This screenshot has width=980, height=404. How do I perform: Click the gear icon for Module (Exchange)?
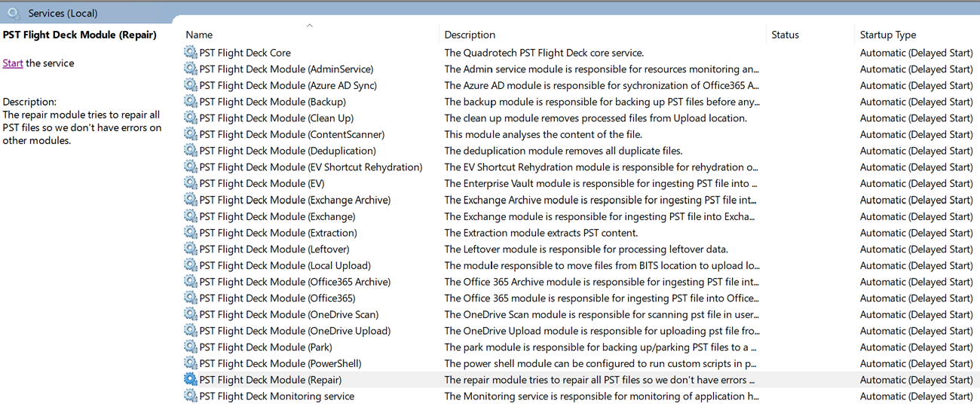tap(191, 216)
